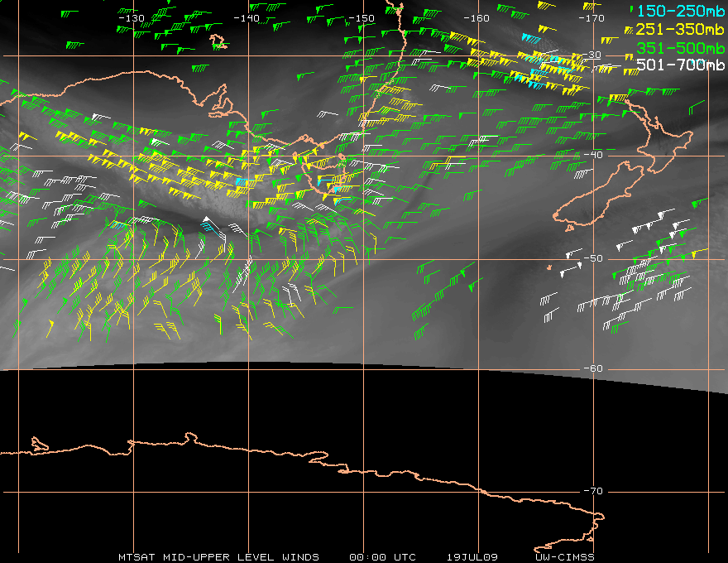728x563 pixels.
Task: Click the cyan 150-250mb legend entry
Action: (680, 11)
